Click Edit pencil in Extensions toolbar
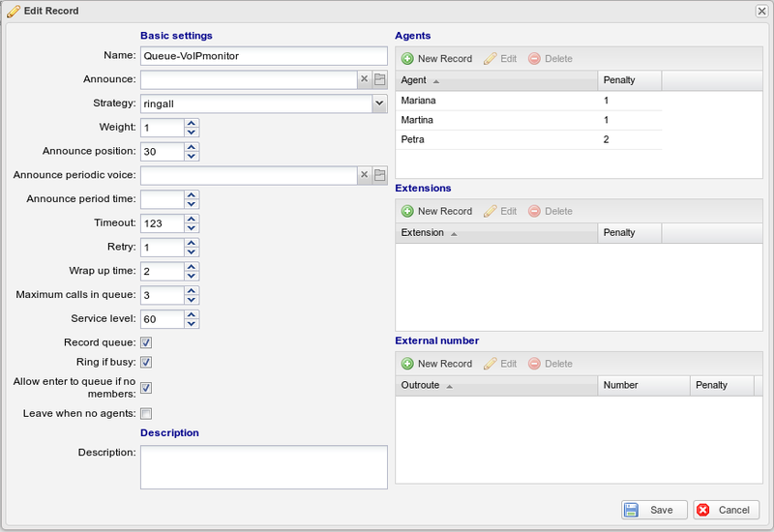 [491, 211]
